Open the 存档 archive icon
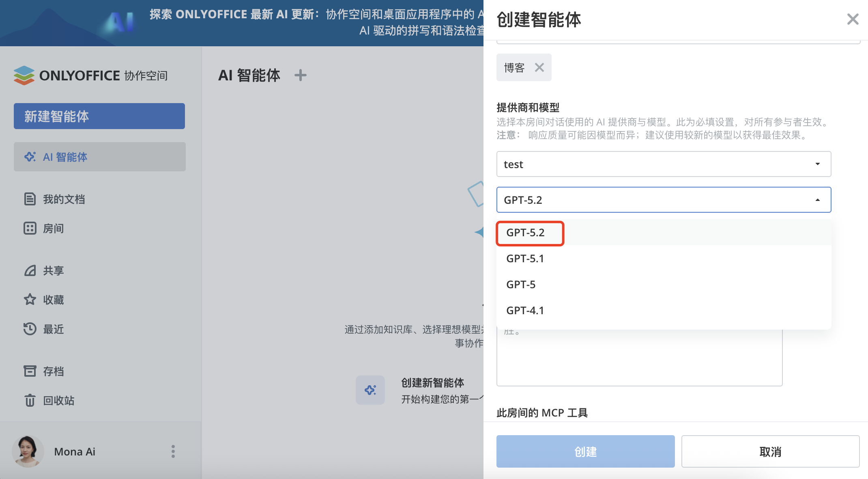Image resolution: width=868 pixels, height=479 pixels. pos(30,371)
